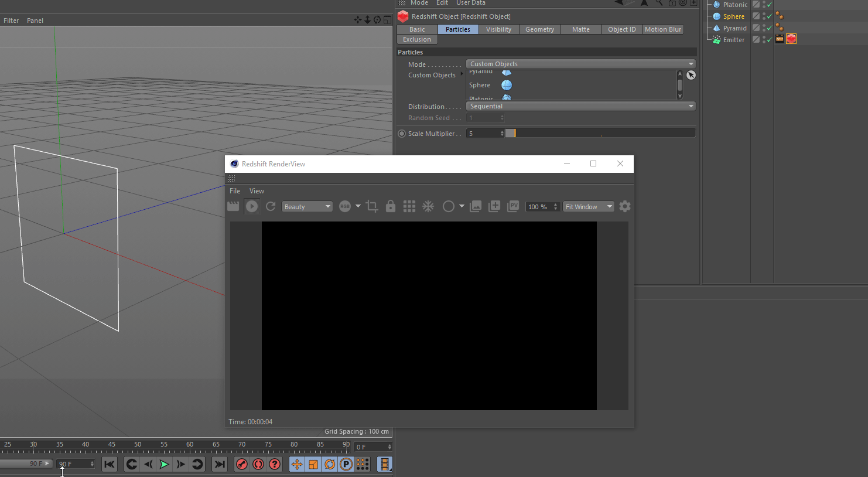Click the lock camera icon in RenderView
The image size is (868, 477).
click(391, 206)
